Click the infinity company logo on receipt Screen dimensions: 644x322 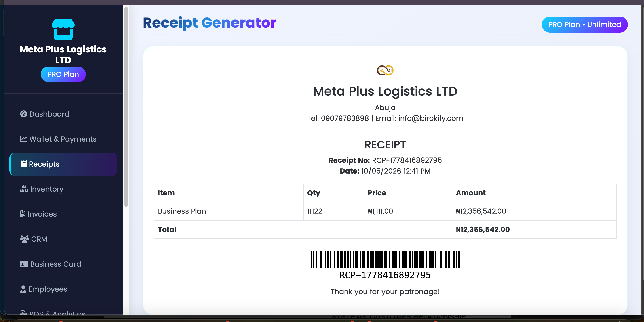click(x=385, y=70)
